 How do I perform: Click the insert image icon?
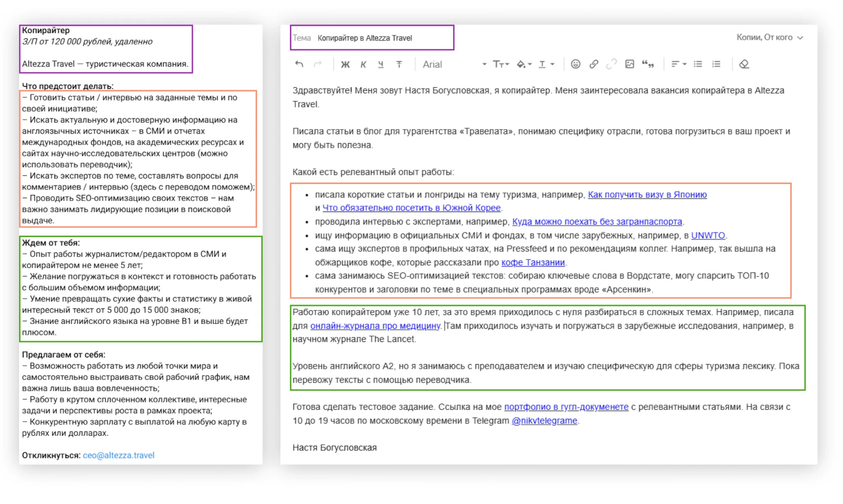pos(629,64)
